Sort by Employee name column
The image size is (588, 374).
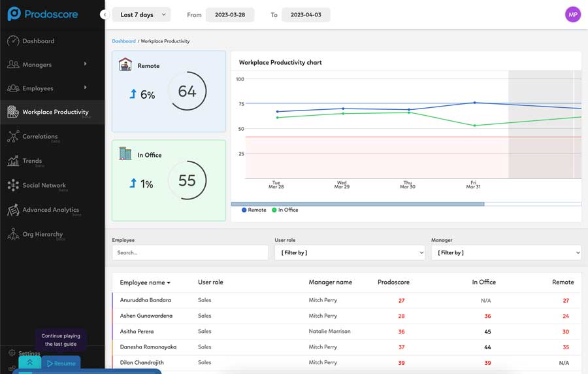click(x=145, y=282)
